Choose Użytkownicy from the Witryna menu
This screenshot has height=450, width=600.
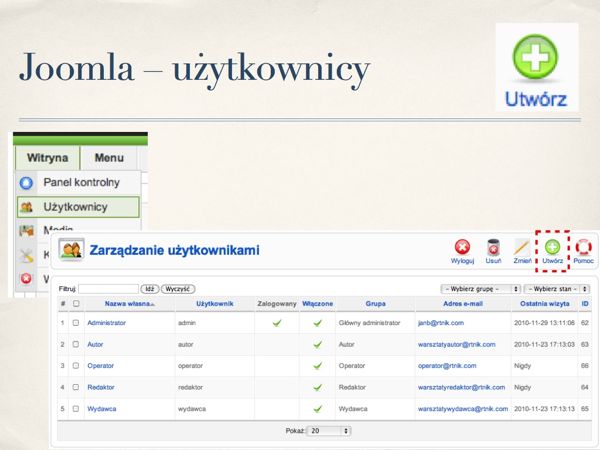click(77, 208)
